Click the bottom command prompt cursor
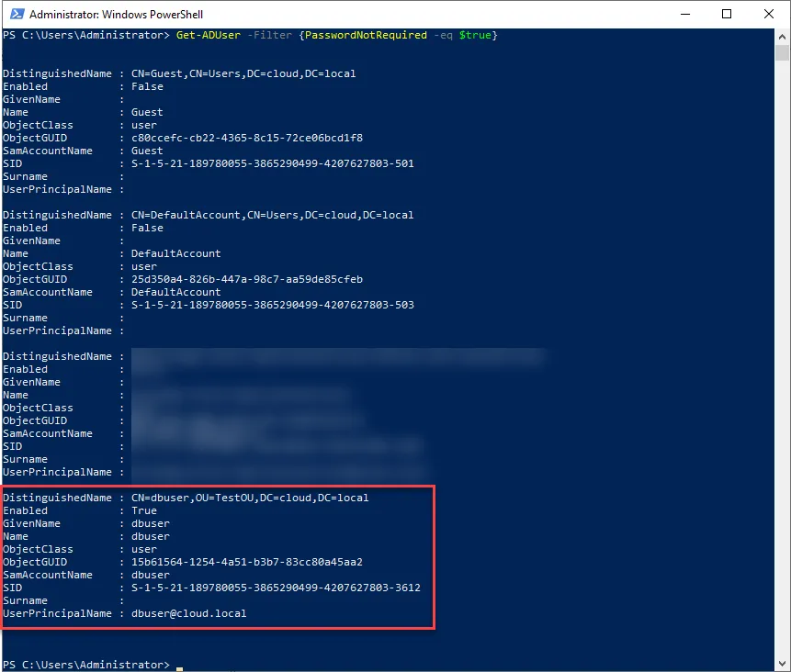This screenshot has width=791, height=672. click(179, 668)
